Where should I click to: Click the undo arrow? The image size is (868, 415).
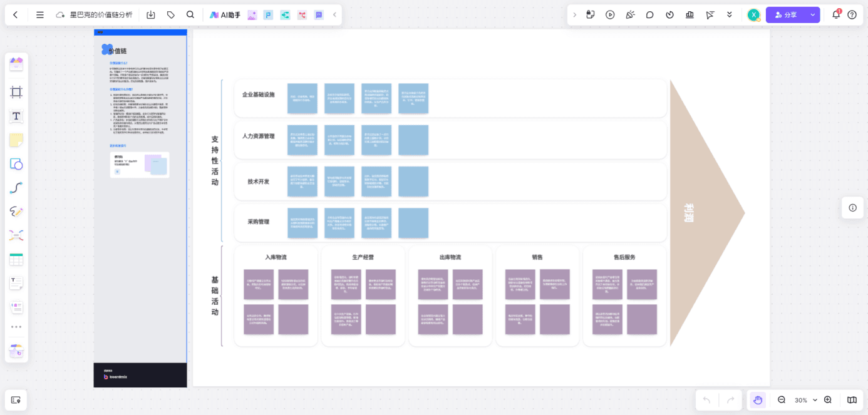click(x=707, y=400)
